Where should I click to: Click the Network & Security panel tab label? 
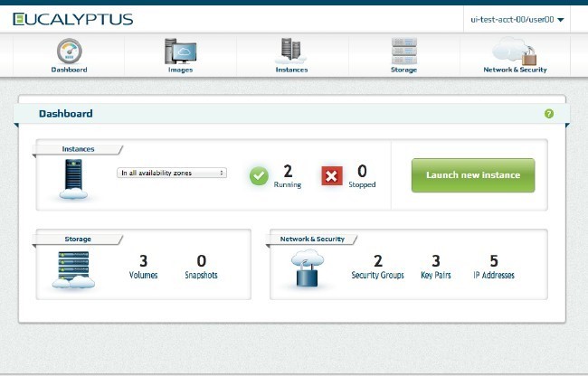(x=312, y=239)
